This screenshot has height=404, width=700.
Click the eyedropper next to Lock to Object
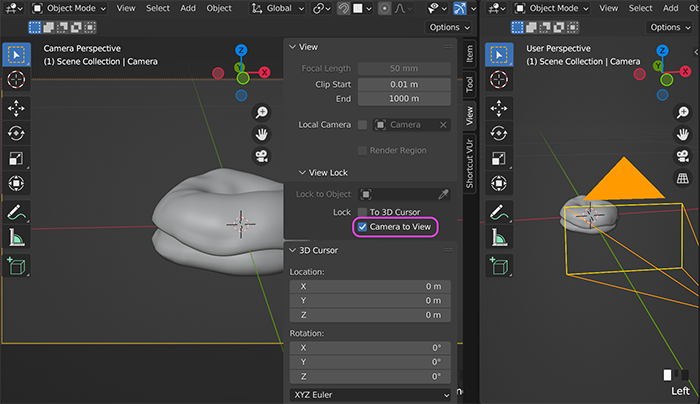443,194
